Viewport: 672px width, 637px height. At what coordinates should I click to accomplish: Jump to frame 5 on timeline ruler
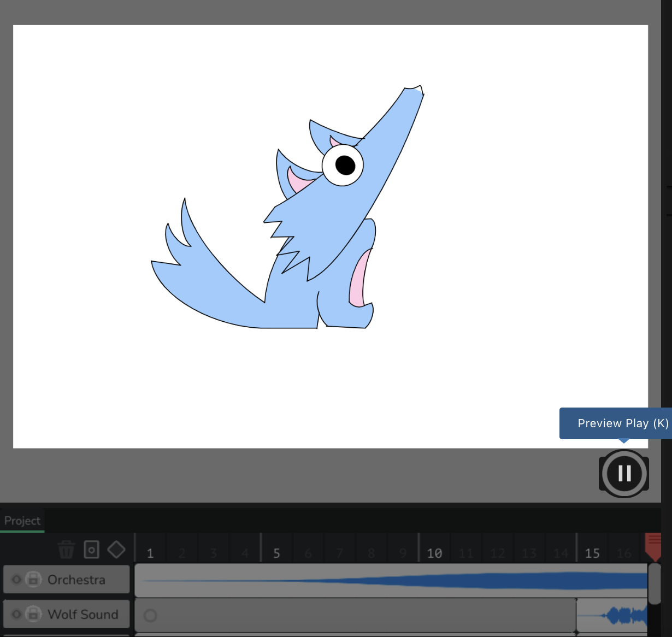(276, 553)
